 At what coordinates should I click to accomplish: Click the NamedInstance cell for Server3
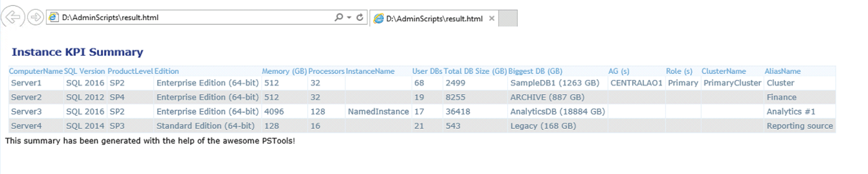[x=378, y=112]
